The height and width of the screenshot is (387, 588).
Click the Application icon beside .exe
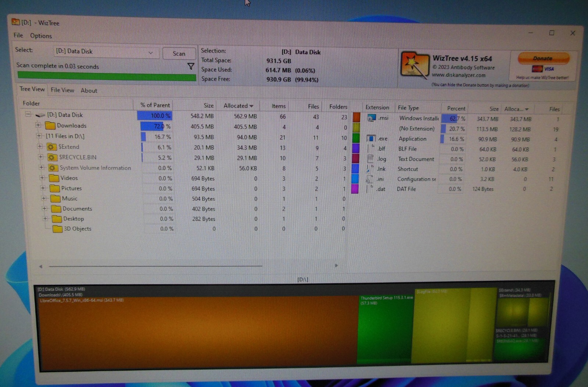point(371,139)
